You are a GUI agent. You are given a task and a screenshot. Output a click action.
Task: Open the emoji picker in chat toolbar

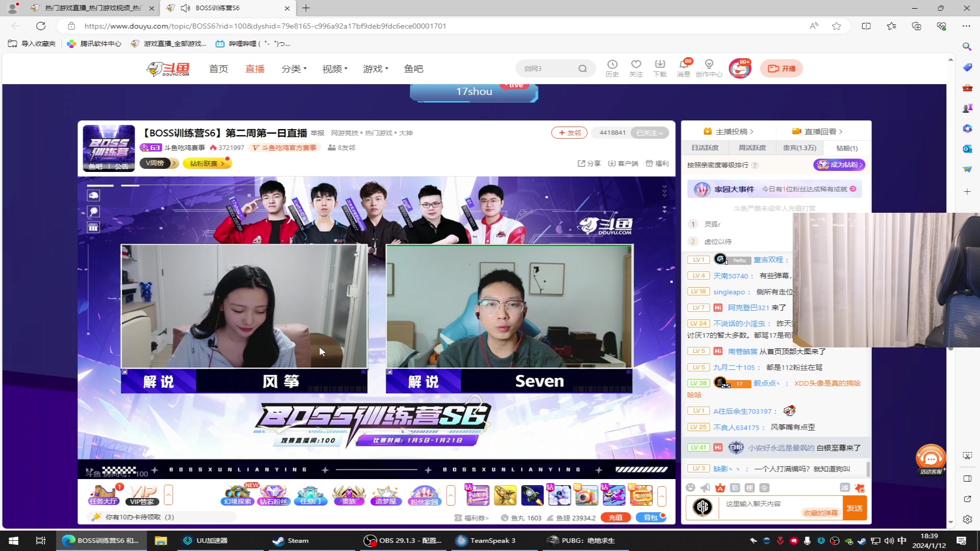[691, 488]
